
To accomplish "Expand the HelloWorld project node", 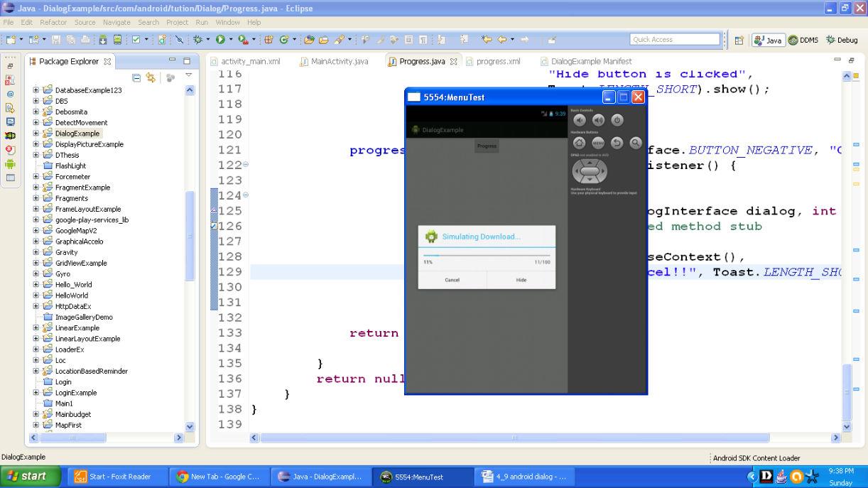I will (x=36, y=295).
